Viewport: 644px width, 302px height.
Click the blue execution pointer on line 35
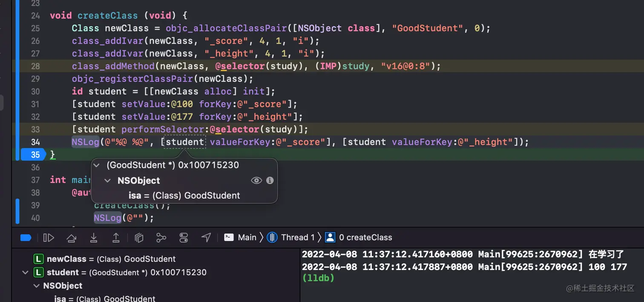(x=33, y=155)
